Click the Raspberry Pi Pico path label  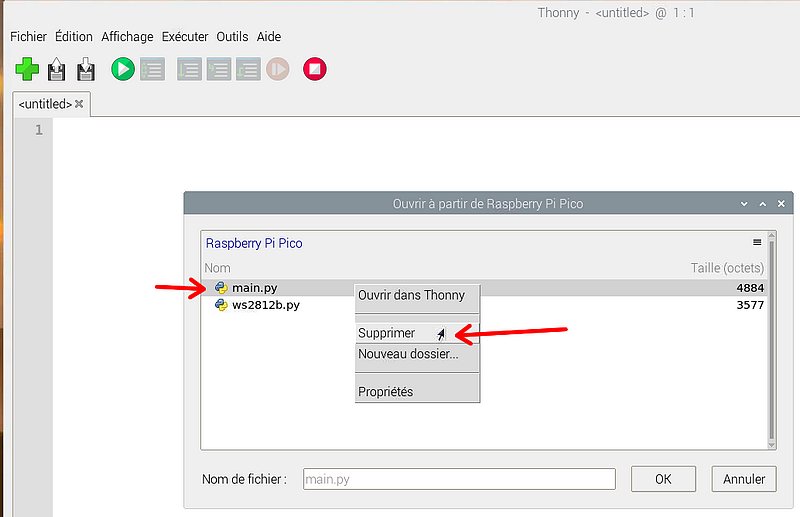click(x=254, y=243)
